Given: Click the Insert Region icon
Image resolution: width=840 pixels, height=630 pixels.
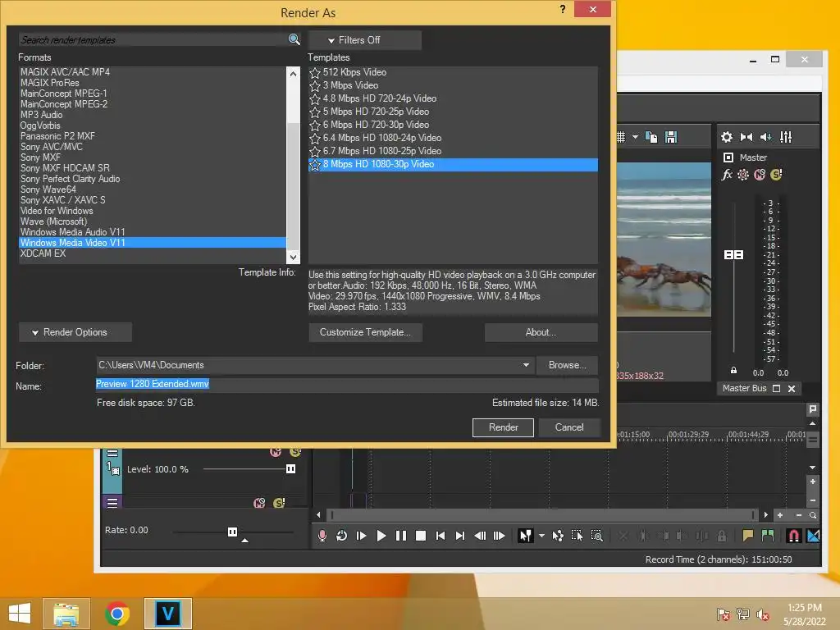Looking at the screenshot, I should point(768,536).
